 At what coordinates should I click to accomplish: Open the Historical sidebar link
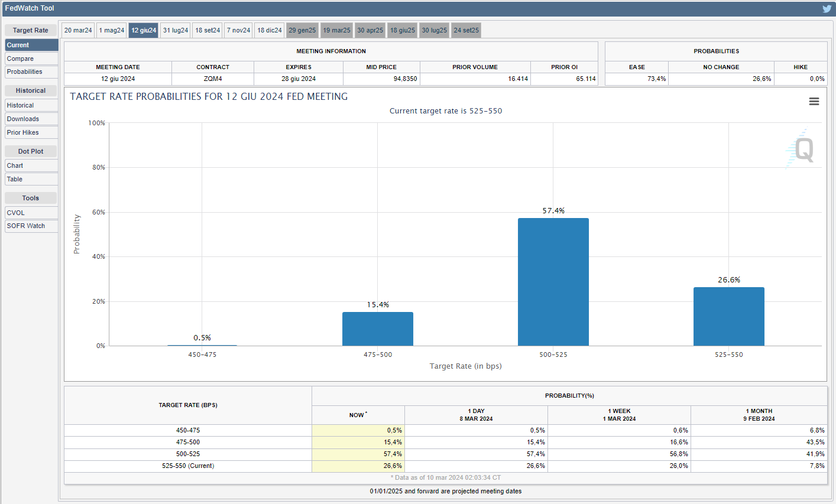pos(31,105)
